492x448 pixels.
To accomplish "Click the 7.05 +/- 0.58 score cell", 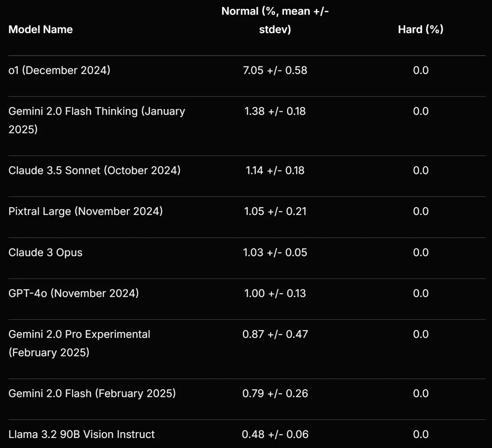I will pos(275,71).
